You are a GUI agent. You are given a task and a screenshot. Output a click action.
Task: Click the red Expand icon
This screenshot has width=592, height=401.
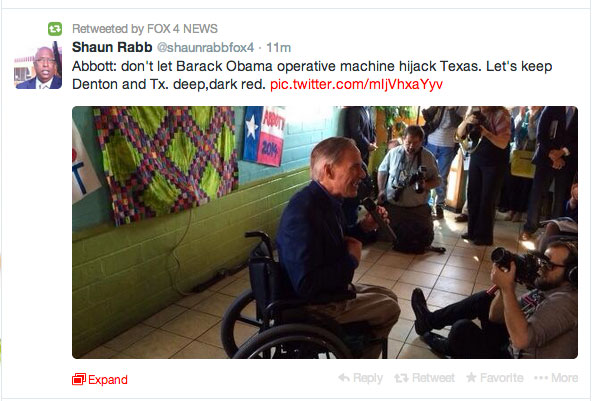coord(79,379)
